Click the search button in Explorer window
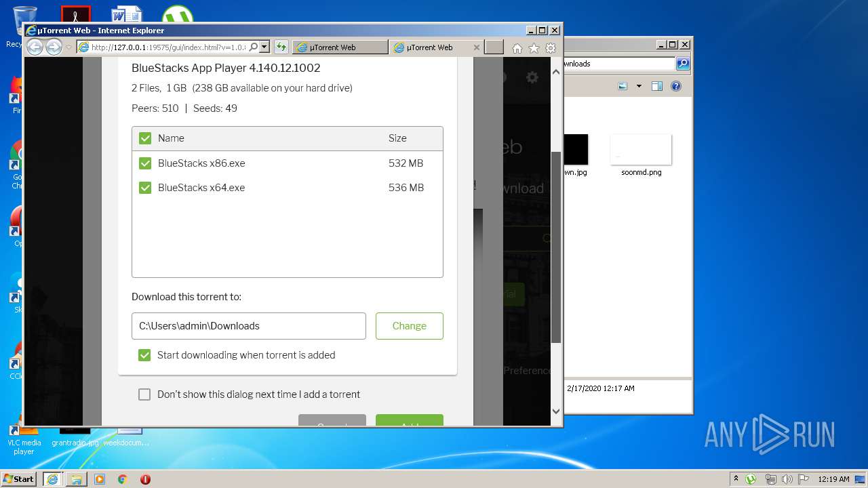This screenshot has width=868, height=488. pos(683,64)
